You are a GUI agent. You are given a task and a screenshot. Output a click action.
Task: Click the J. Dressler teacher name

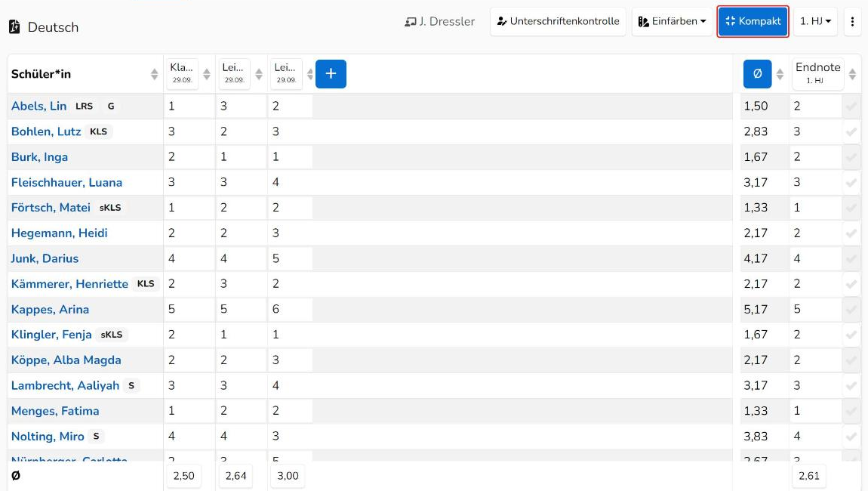point(447,22)
